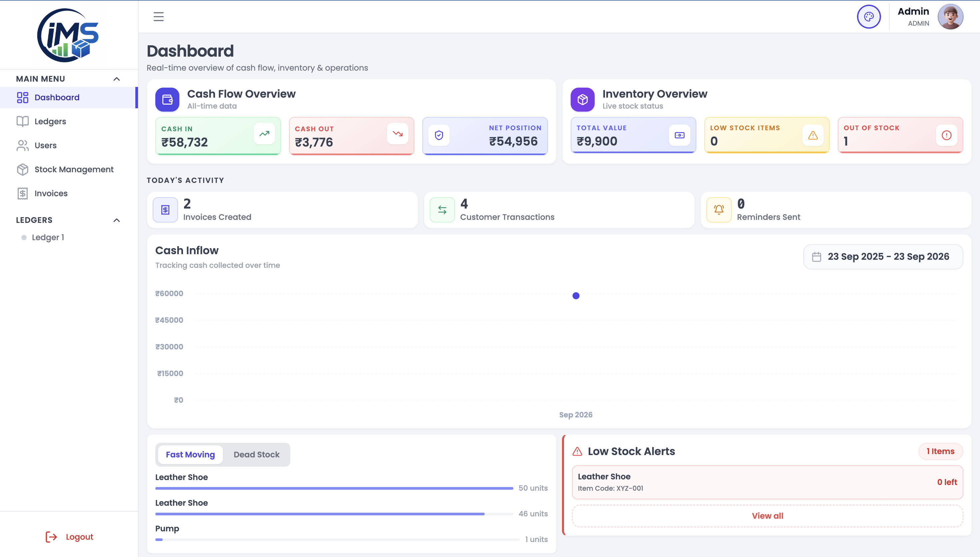
Task: Click the Out of Stock alert circle icon
Action: click(x=946, y=135)
